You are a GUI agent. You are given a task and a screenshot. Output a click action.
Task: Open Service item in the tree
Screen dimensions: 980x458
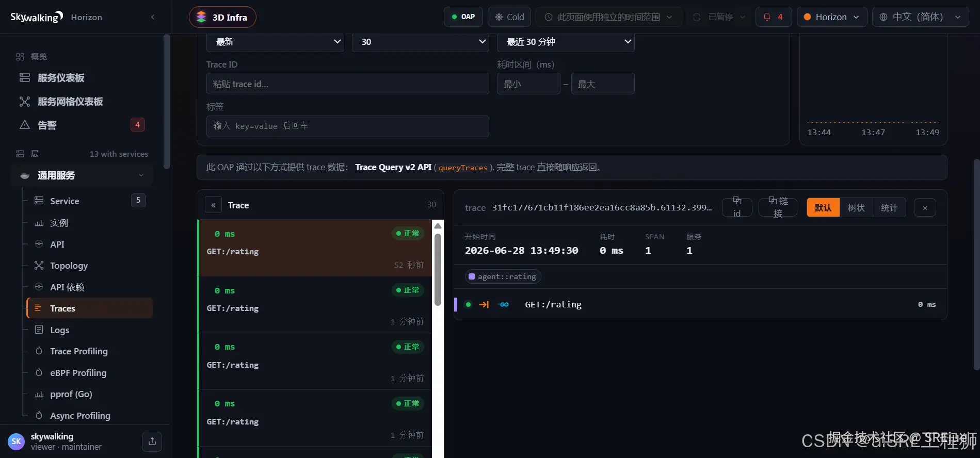click(x=65, y=201)
